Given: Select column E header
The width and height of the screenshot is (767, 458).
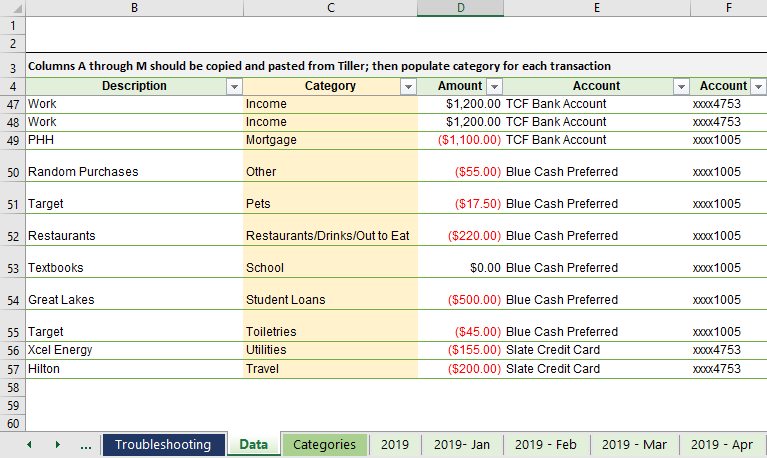Looking at the screenshot, I should [597, 8].
